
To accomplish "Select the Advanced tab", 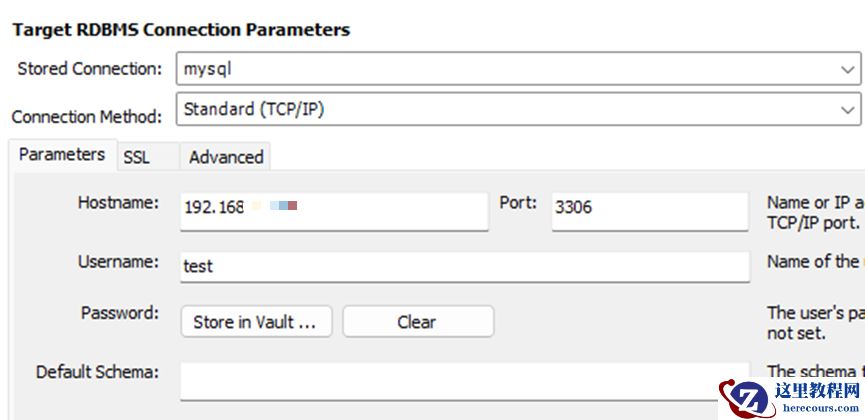I will (x=226, y=157).
